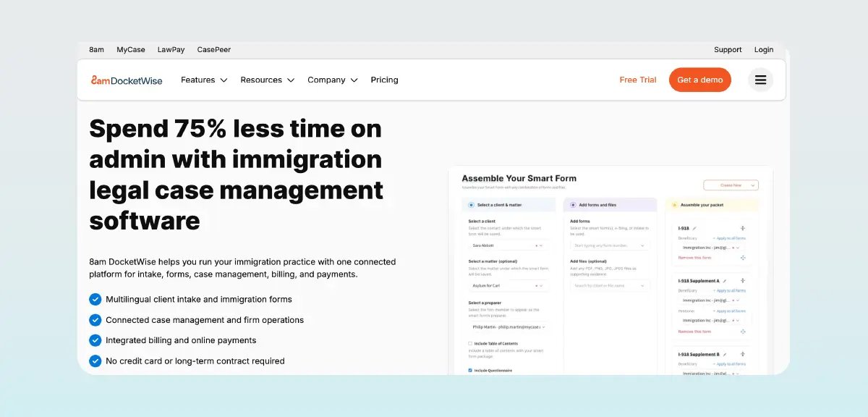
Task: Click the 8am DocketWise logo
Action: 127,80
